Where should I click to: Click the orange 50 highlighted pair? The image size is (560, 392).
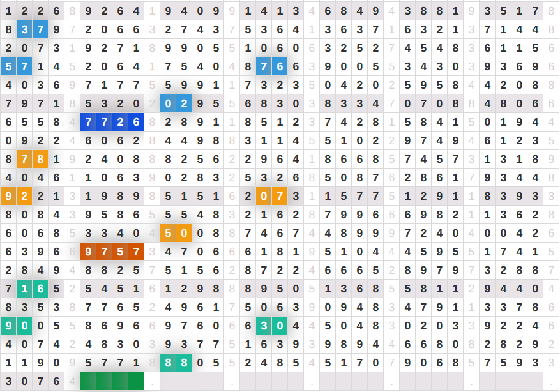coord(176,233)
